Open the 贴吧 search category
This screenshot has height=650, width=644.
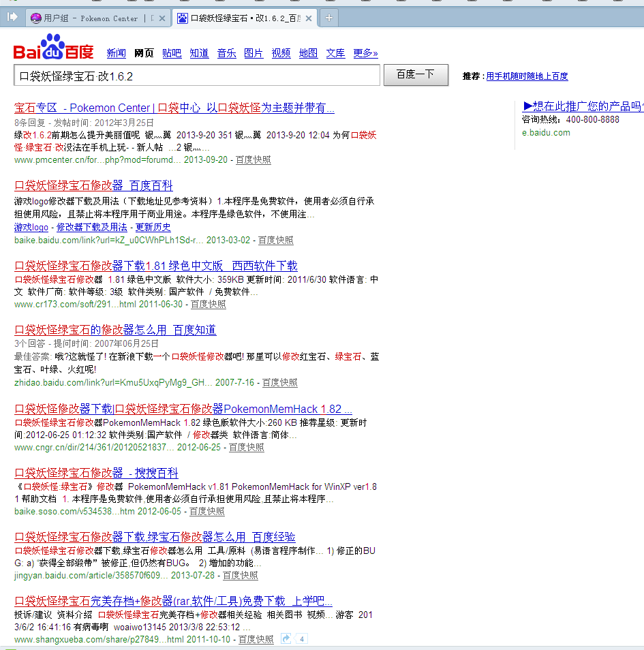tap(172, 53)
